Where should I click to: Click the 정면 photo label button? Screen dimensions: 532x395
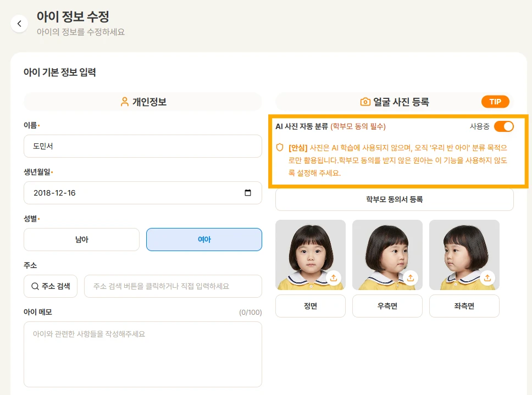(311, 306)
